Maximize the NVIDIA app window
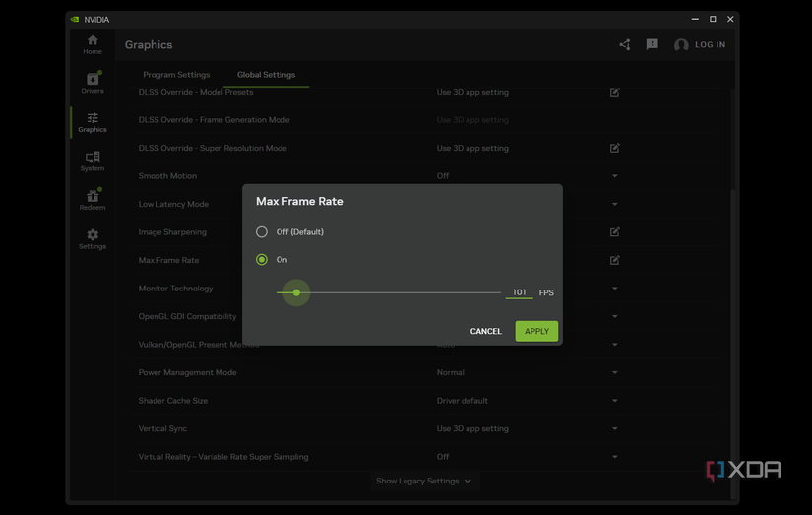Screen dimensions: 812x515 point(713,19)
